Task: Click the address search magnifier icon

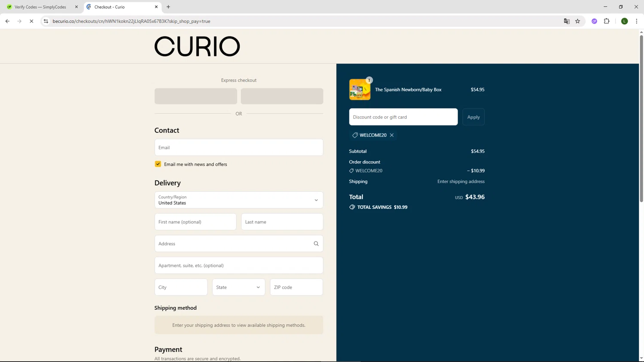Action: pos(316,244)
